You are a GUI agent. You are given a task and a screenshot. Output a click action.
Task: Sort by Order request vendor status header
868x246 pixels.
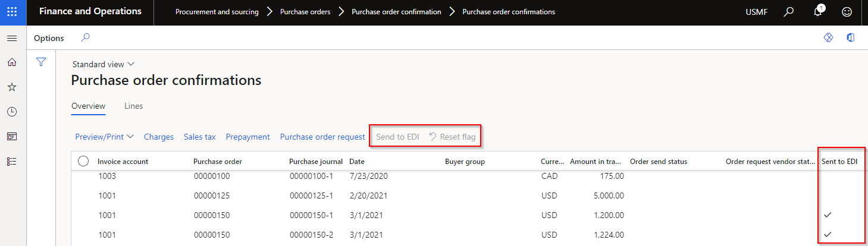[x=770, y=162]
